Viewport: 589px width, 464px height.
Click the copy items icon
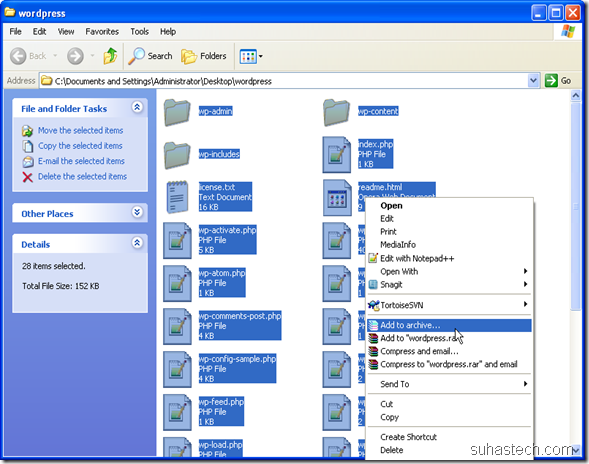[27, 146]
